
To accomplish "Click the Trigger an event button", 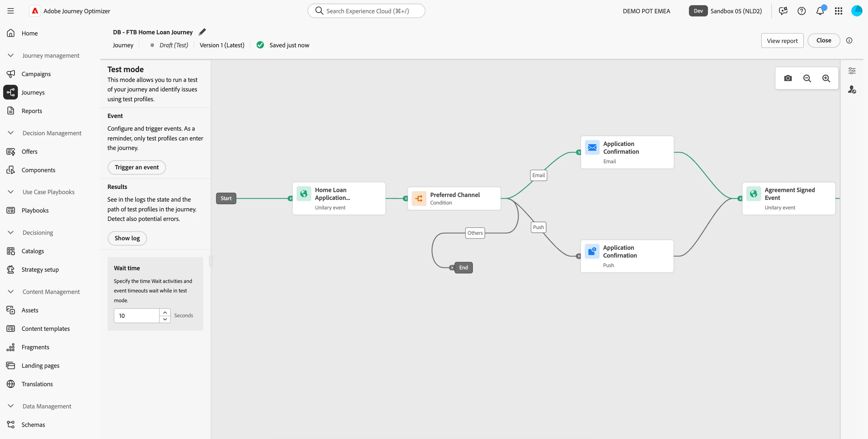I will click(x=136, y=168).
